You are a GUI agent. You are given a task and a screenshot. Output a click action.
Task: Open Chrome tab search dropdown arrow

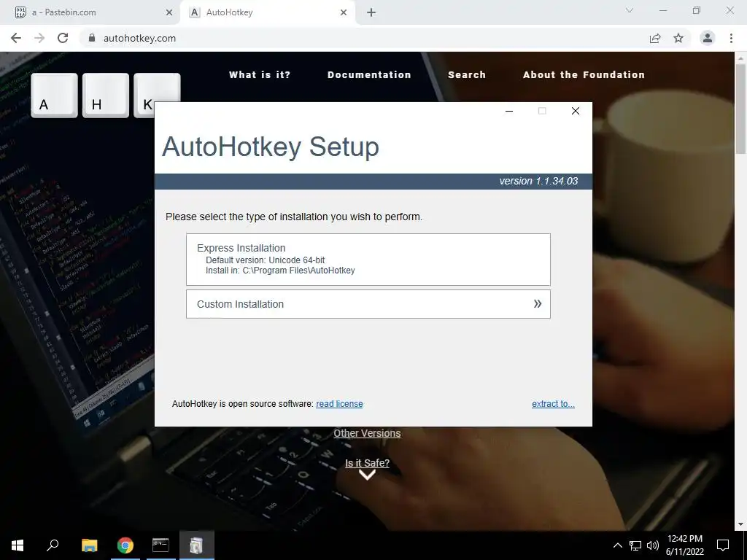click(630, 10)
